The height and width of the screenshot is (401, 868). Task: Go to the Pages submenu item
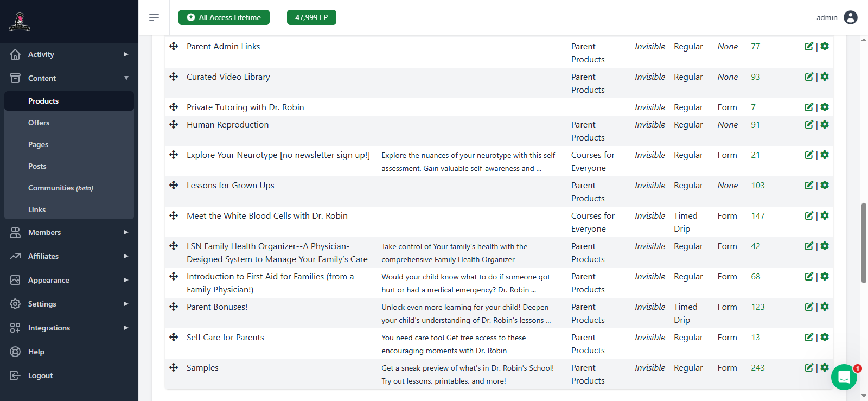tap(38, 144)
